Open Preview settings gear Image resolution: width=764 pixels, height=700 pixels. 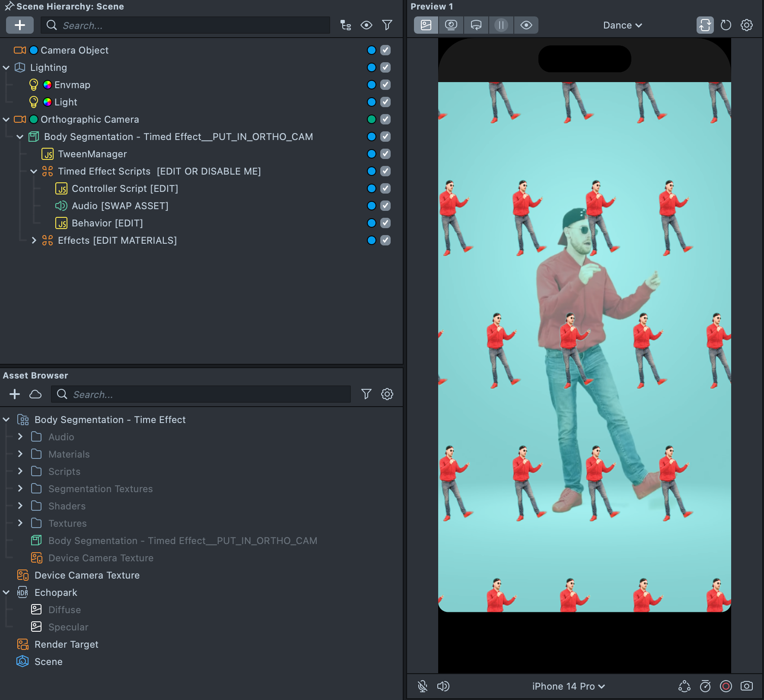747,25
